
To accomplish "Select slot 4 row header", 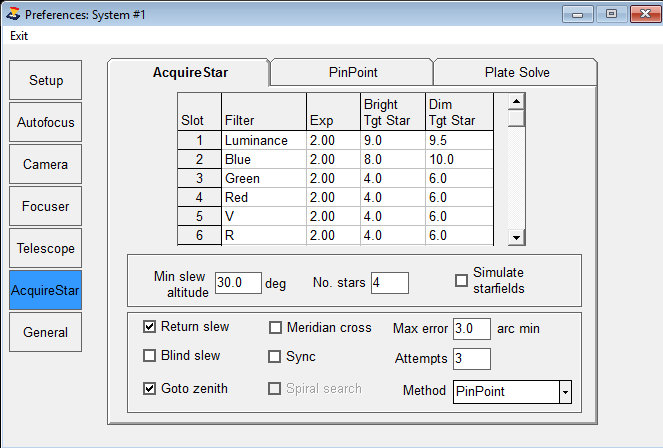I will pyautogui.click(x=199, y=197).
